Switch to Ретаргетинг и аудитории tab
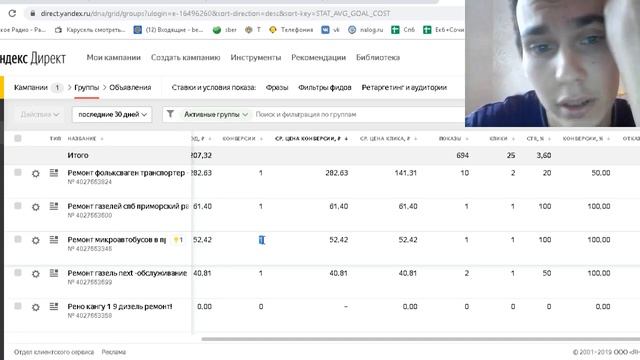The width and height of the screenshot is (640, 360). coord(404,87)
